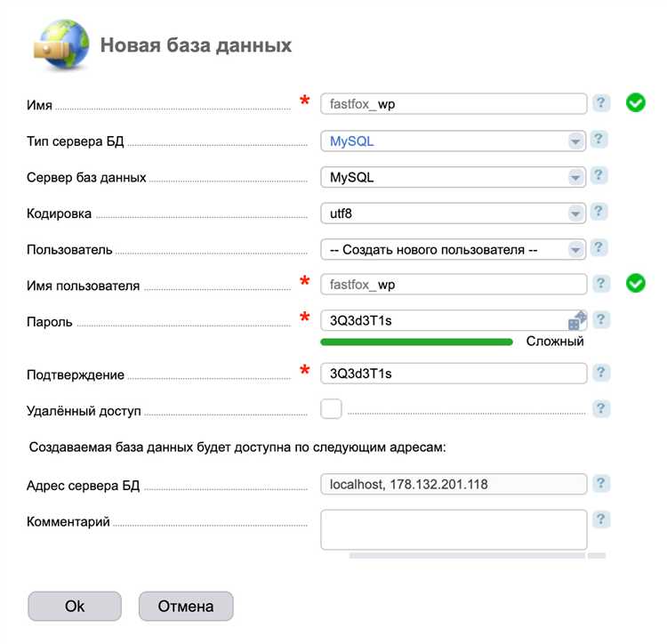Click help icon for Подтверждение field
The width and height of the screenshot is (667, 644).
pos(602,373)
